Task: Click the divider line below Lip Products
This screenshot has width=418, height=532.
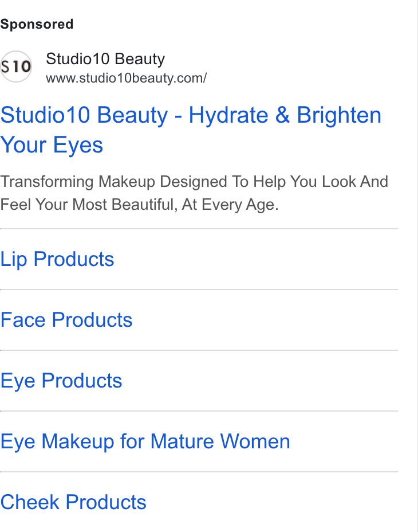Action: click(x=199, y=290)
